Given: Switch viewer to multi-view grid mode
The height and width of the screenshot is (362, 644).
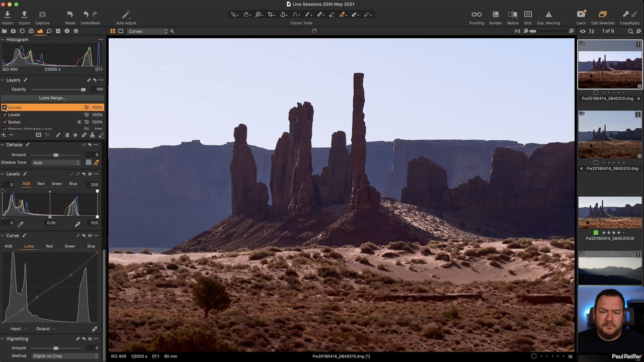Looking at the screenshot, I should pos(113,31).
